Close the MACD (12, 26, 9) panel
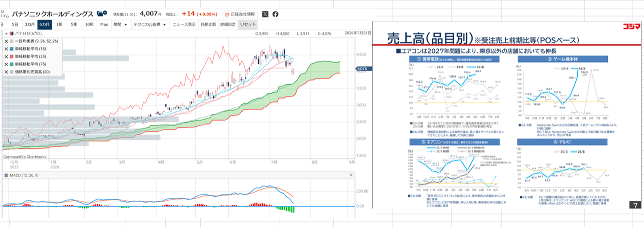 [x=351, y=175]
